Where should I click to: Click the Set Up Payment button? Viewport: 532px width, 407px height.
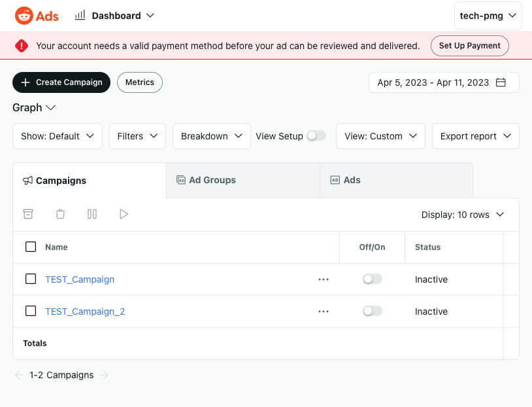pos(469,46)
